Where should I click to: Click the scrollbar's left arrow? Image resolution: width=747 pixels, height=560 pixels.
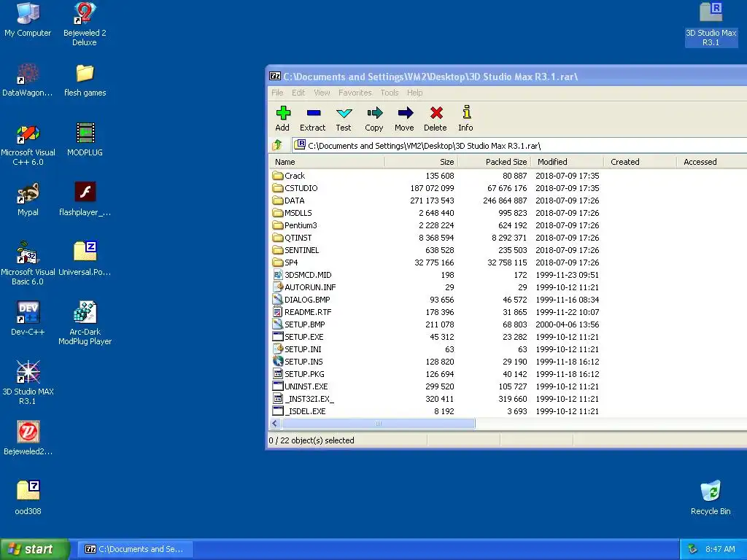pos(275,424)
